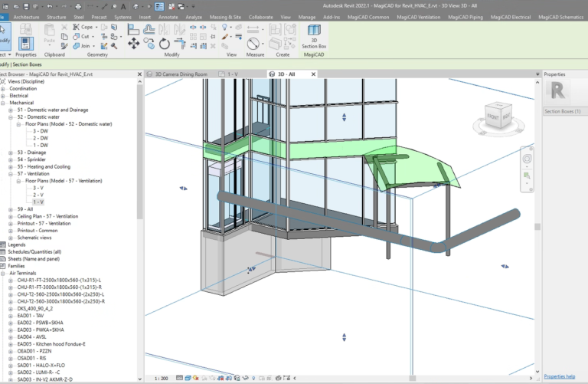Select the Rotate tool

tap(165, 44)
